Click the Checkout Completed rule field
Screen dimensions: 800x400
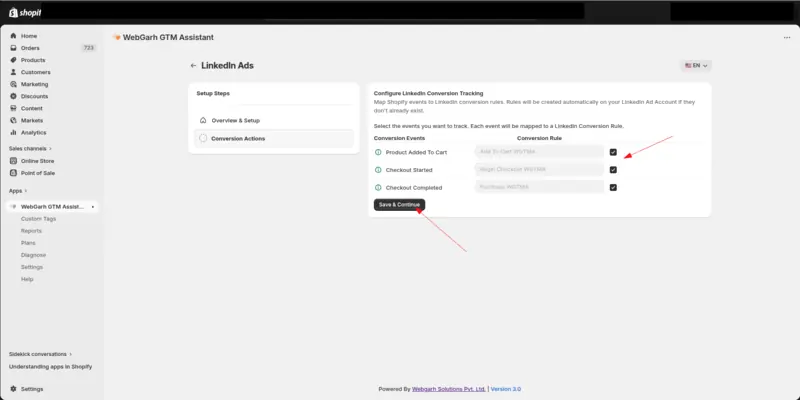pyautogui.click(x=539, y=187)
